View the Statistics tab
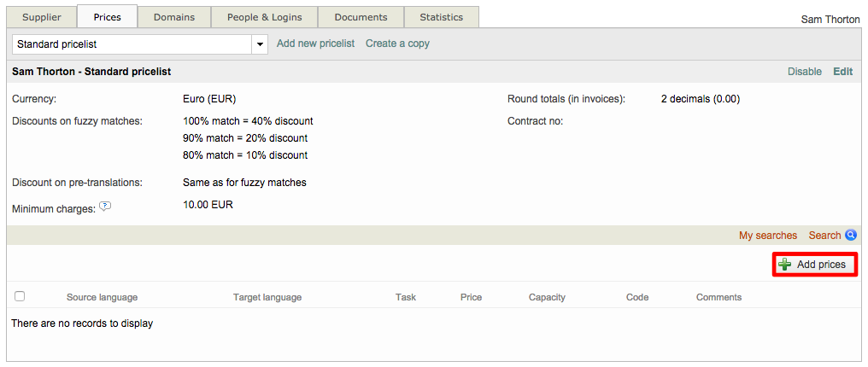The height and width of the screenshot is (367, 868). pyautogui.click(x=442, y=17)
